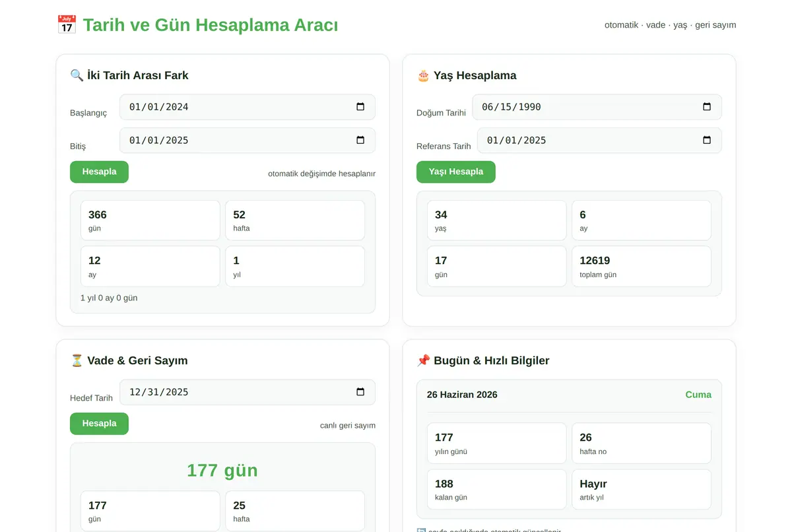Focus the Referans Tarih date input
792x532 pixels.
[599, 140]
